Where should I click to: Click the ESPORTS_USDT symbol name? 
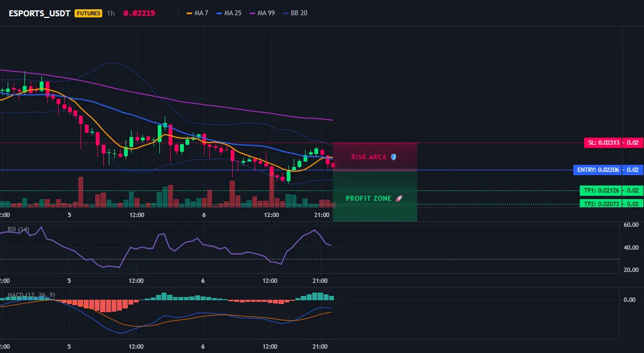[39, 13]
